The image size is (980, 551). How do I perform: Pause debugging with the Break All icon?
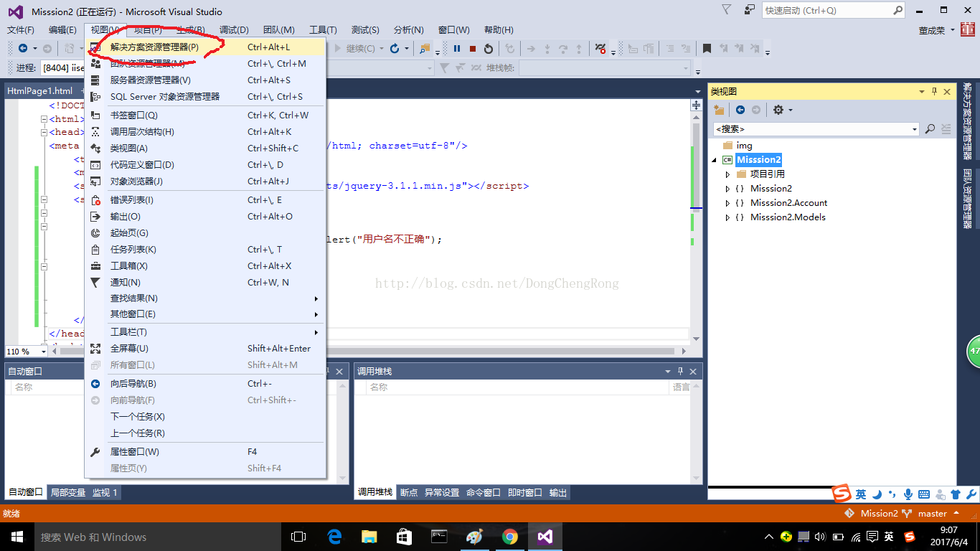point(457,49)
